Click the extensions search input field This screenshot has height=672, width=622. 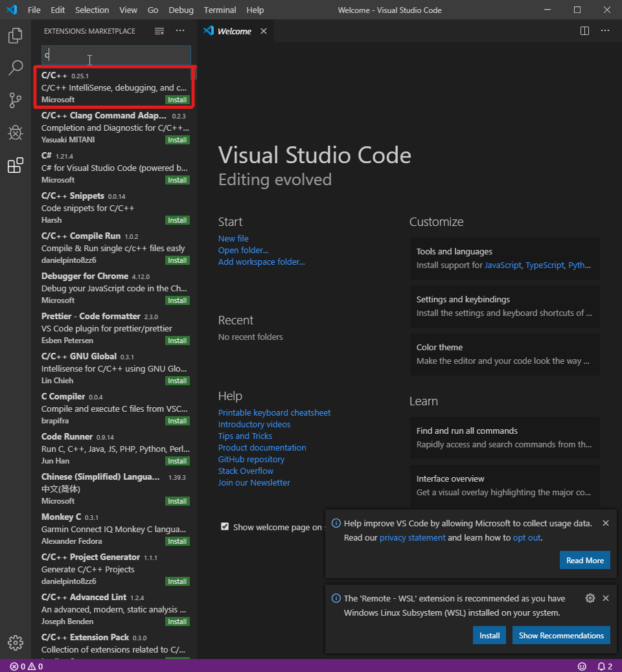tap(116, 55)
